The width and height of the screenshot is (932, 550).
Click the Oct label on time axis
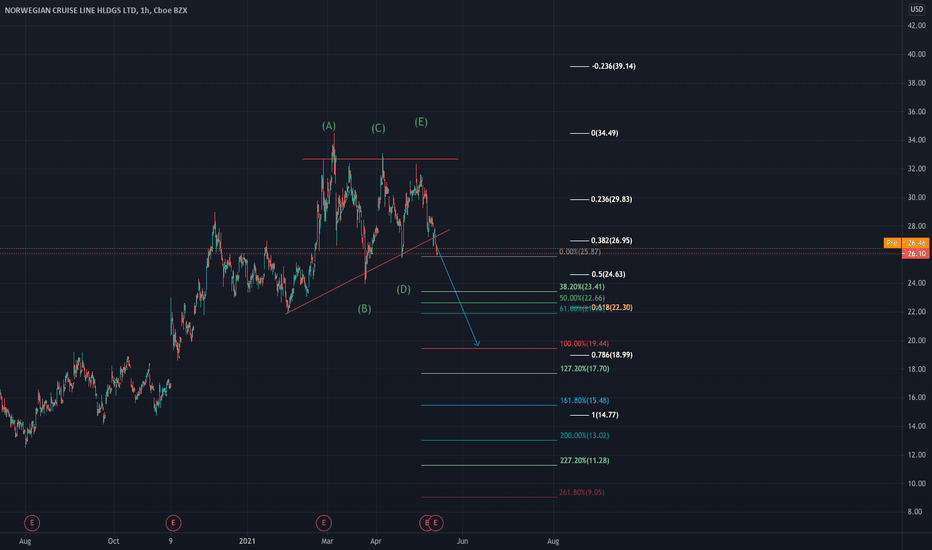pos(114,541)
